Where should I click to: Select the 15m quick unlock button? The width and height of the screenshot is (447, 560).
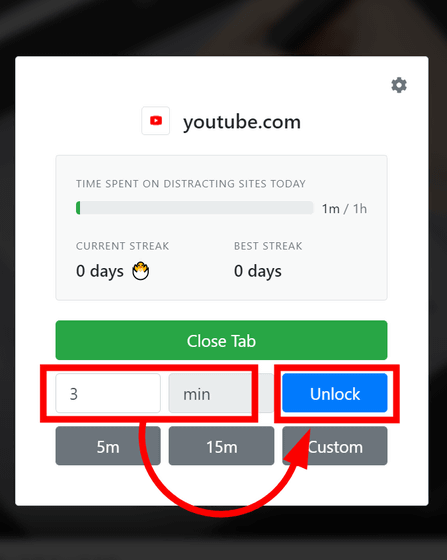(221, 446)
